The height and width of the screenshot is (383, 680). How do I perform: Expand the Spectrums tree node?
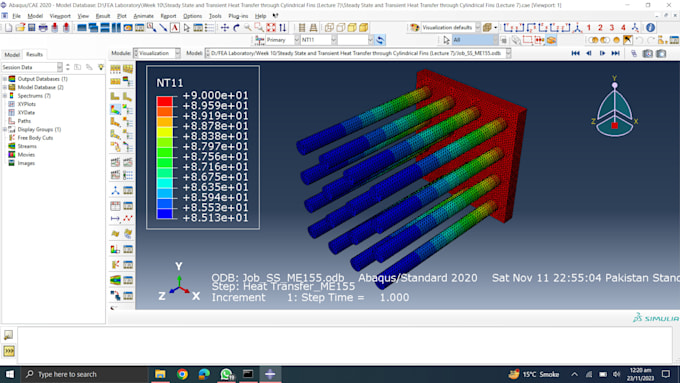[x=5, y=96]
